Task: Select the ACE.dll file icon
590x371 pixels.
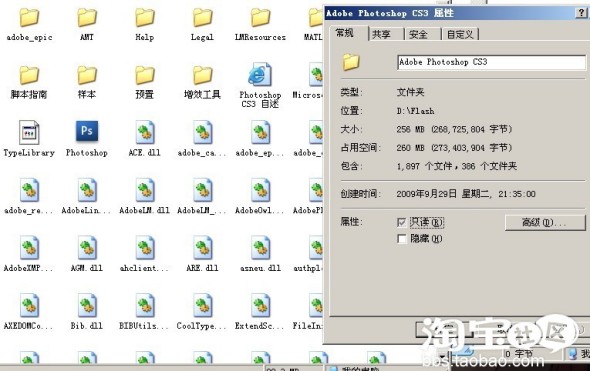Action: tap(145, 132)
